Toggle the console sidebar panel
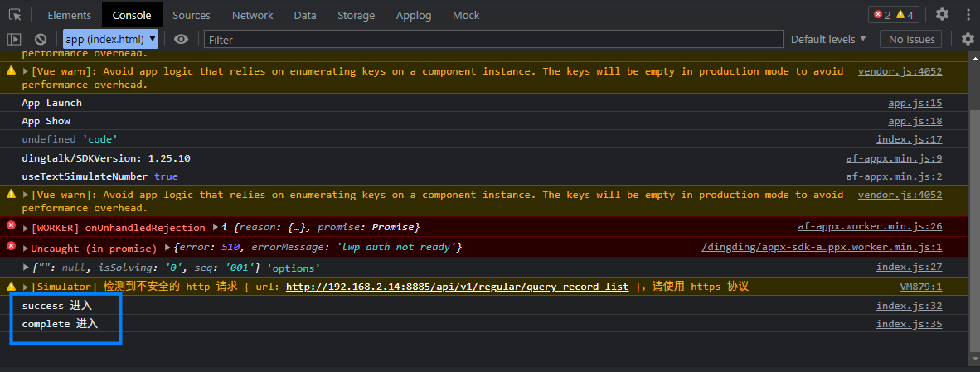The width and height of the screenshot is (980, 372). click(14, 39)
